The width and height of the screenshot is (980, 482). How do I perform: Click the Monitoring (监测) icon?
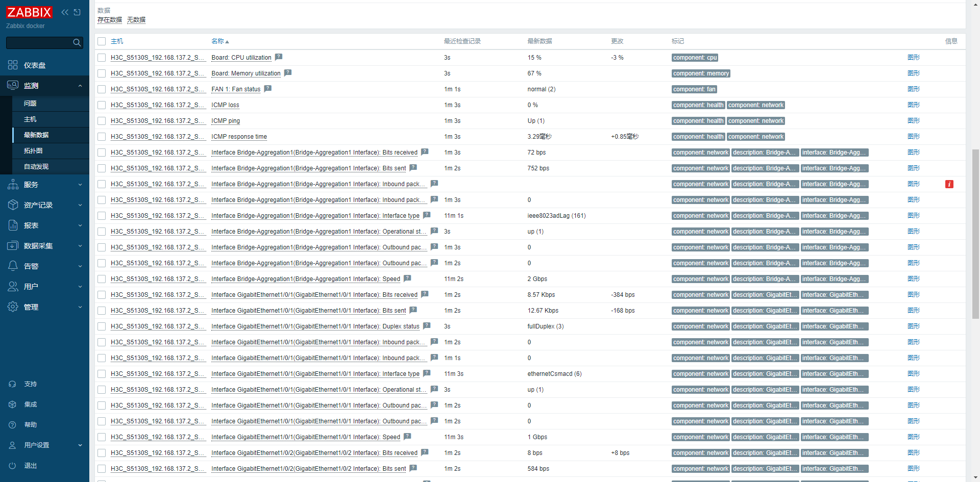(x=13, y=85)
